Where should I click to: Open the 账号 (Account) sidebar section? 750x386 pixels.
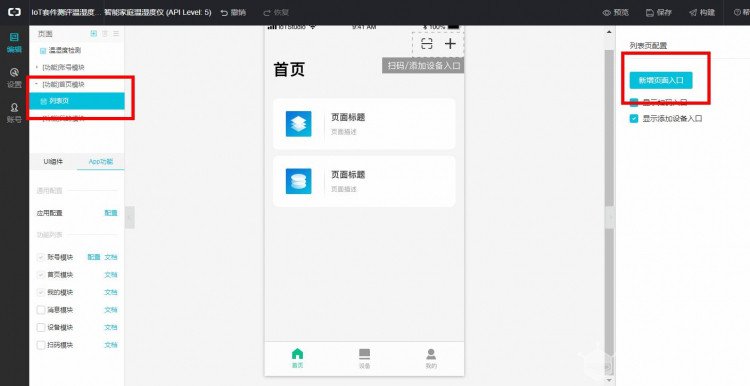[14, 113]
